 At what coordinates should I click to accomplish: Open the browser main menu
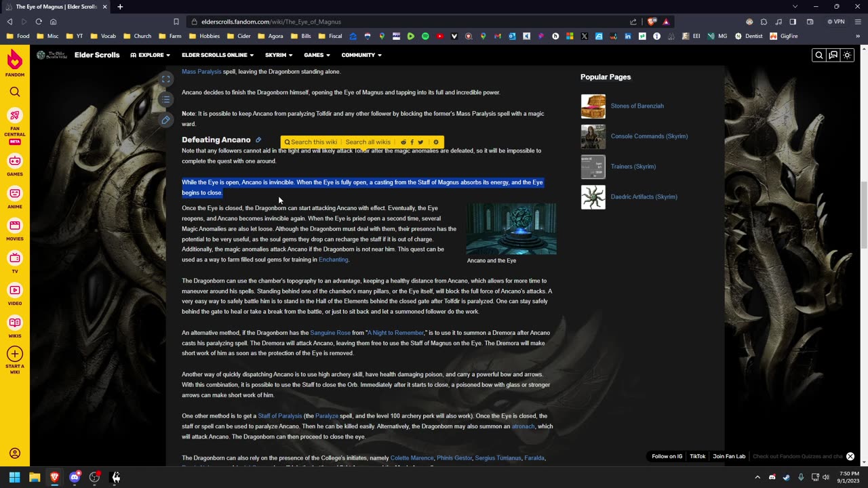[x=857, y=22]
